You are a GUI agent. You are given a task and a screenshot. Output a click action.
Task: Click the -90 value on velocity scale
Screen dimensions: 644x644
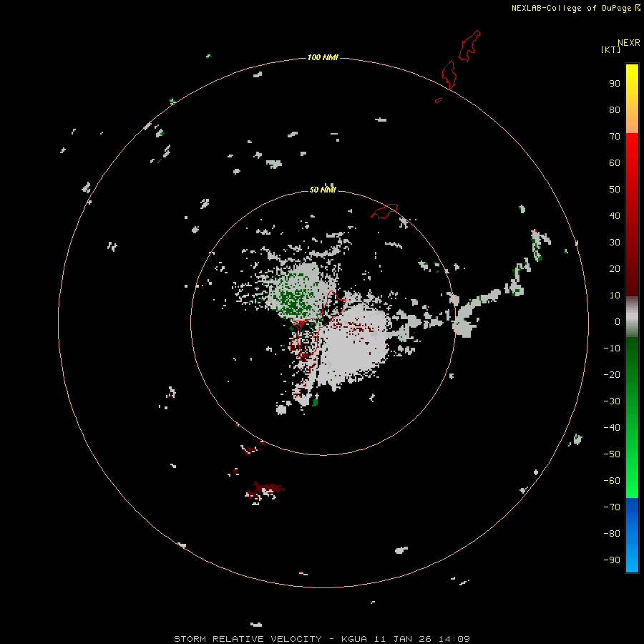pos(612,560)
